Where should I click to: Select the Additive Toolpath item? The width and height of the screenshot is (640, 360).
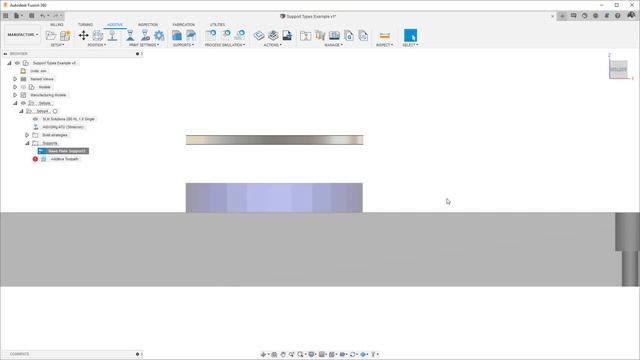(x=64, y=159)
